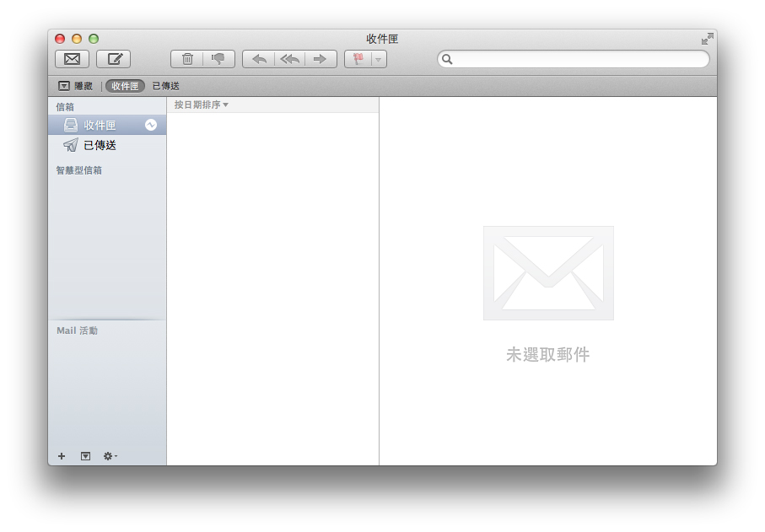Select 收件匣 in favorites bar

click(x=125, y=86)
